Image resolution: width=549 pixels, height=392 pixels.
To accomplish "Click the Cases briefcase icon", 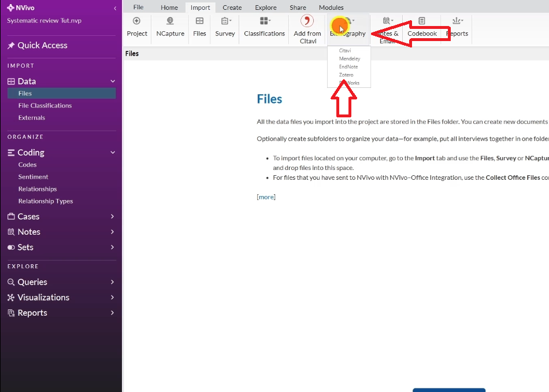I will tap(11, 216).
